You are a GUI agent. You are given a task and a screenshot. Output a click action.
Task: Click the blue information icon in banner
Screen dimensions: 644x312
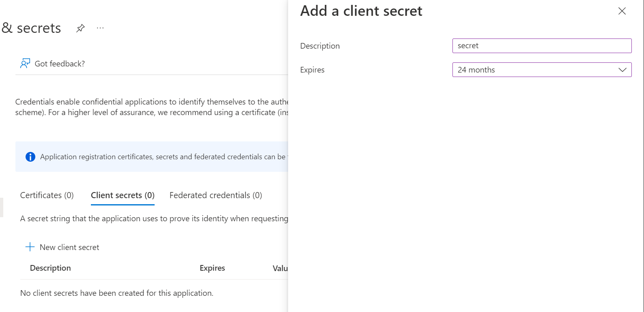point(30,157)
